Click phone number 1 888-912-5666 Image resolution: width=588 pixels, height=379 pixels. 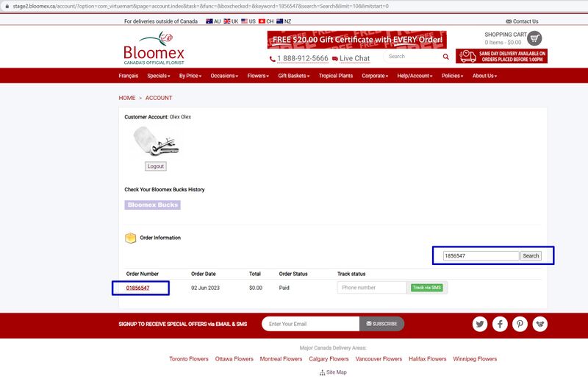pos(299,59)
